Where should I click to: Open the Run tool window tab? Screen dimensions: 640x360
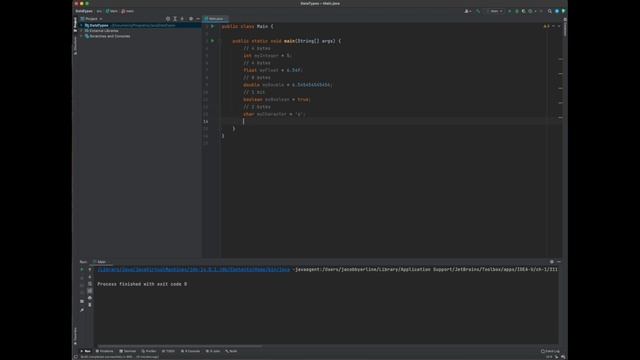tap(86, 351)
